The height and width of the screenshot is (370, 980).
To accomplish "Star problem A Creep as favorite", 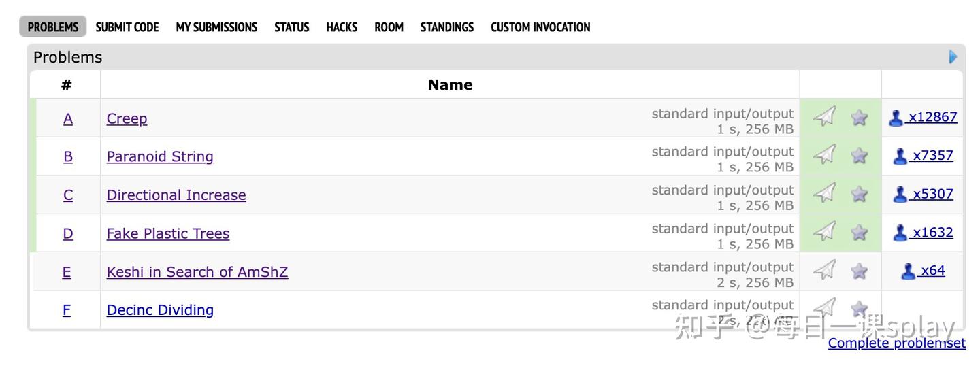I will pyautogui.click(x=860, y=118).
